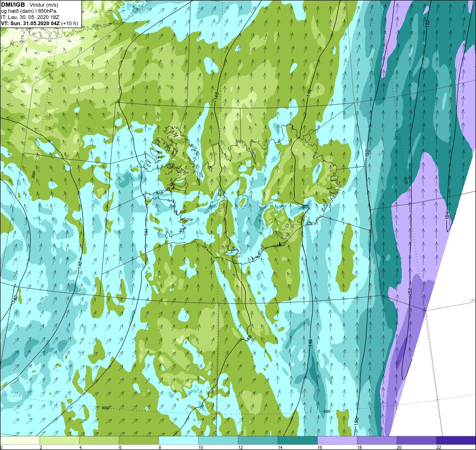Select the light yellow-green 2–4 m/s legend swatch
The height and width of the screenshot is (450, 476).
pos(59,440)
